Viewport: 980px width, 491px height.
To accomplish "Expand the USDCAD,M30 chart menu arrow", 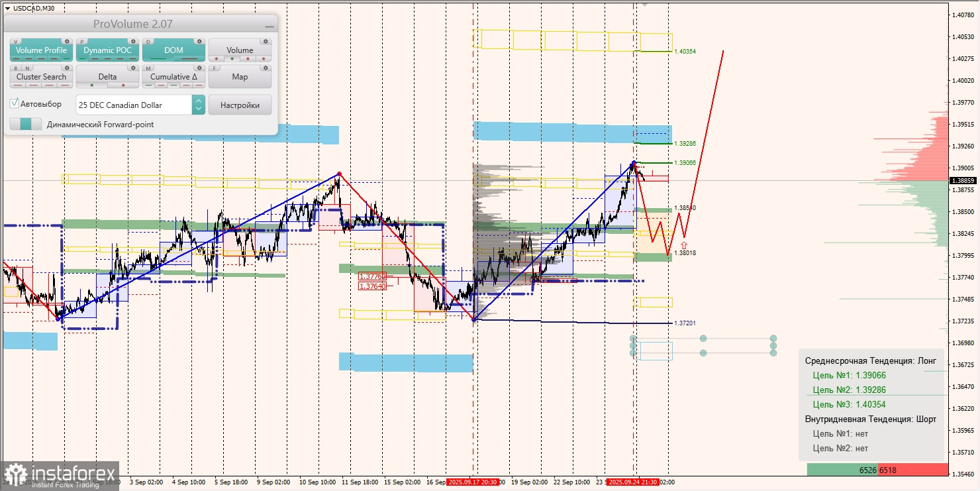I will click(x=7, y=8).
